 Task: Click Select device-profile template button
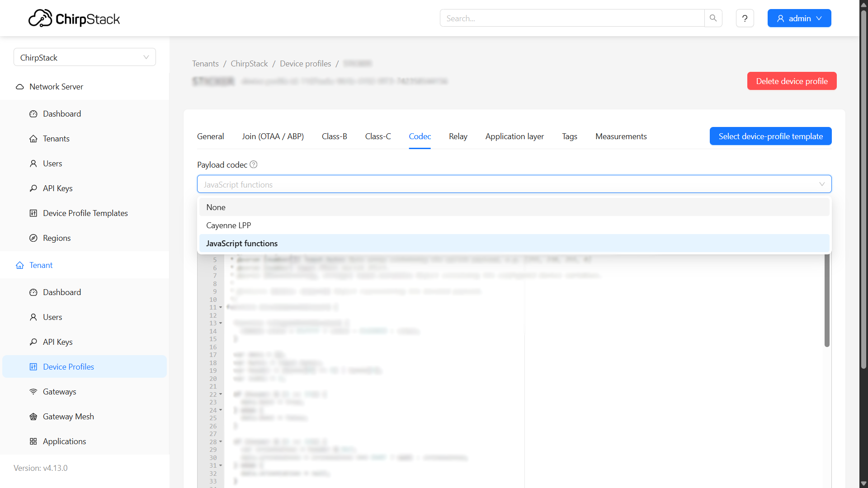point(770,136)
